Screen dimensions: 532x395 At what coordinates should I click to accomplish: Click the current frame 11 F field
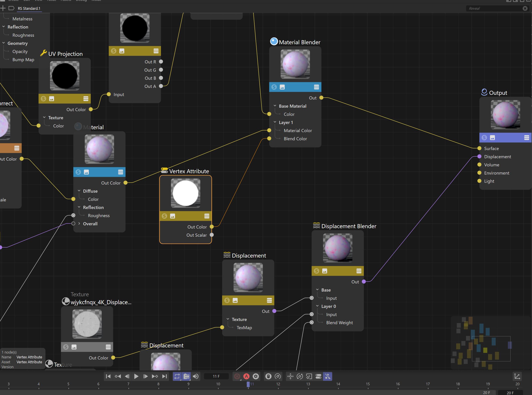pyautogui.click(x=216, y=376)
